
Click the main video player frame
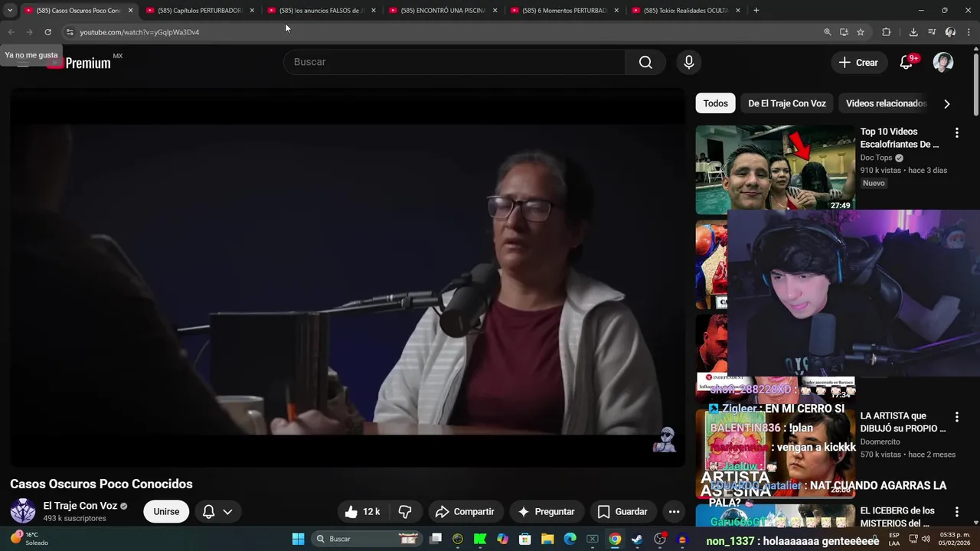347,277
